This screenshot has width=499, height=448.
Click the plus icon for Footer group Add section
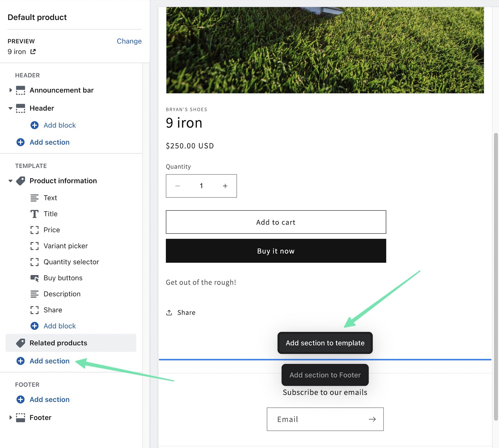click(21, 400)
